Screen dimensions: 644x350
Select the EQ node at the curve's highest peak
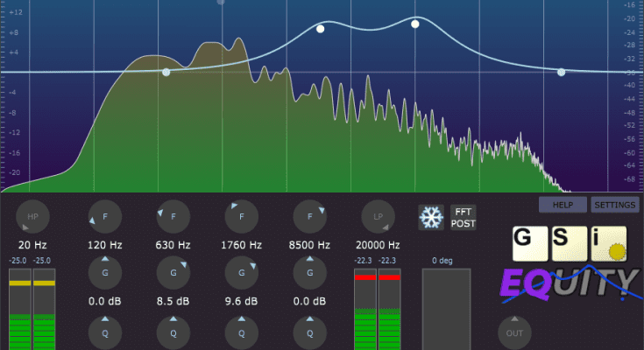click(x=414, y=24)
